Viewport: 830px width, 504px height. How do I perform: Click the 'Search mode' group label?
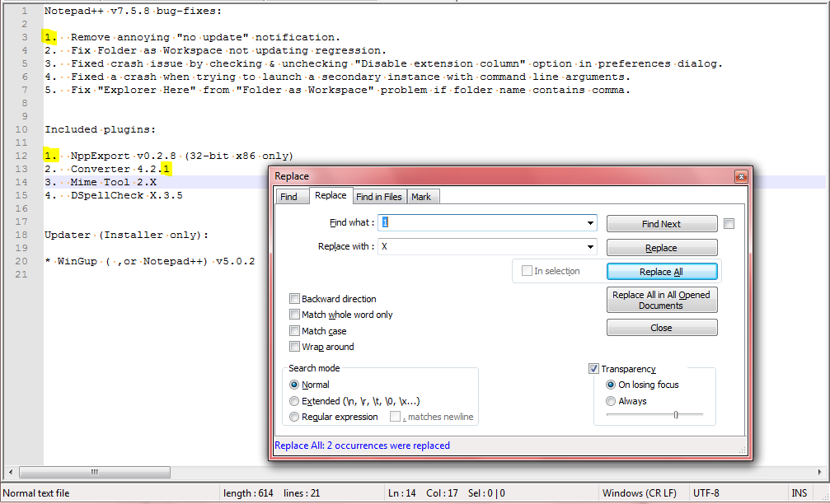pos(314,368)
